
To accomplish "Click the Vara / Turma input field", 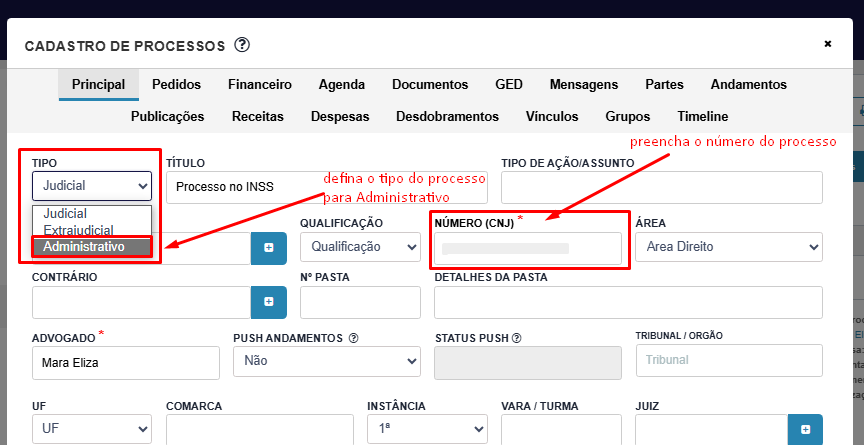I will tap(561, 429).
